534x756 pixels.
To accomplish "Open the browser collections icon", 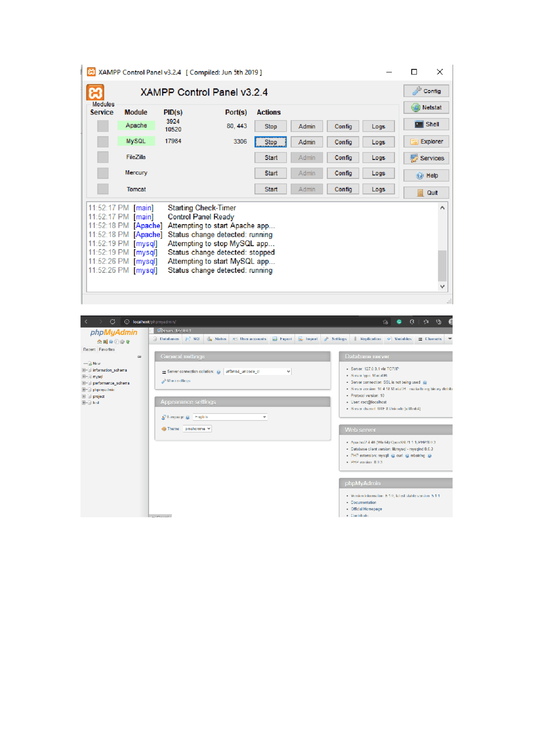I will (438, 322).
